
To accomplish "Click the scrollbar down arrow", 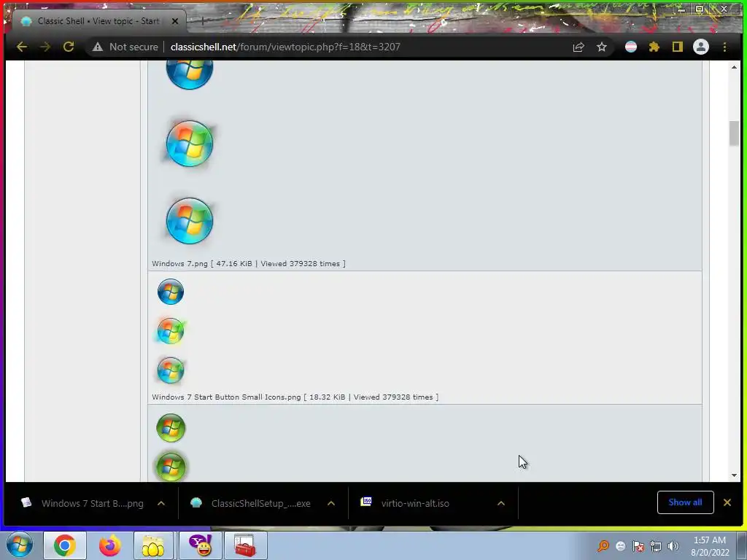I will (734, 475).
